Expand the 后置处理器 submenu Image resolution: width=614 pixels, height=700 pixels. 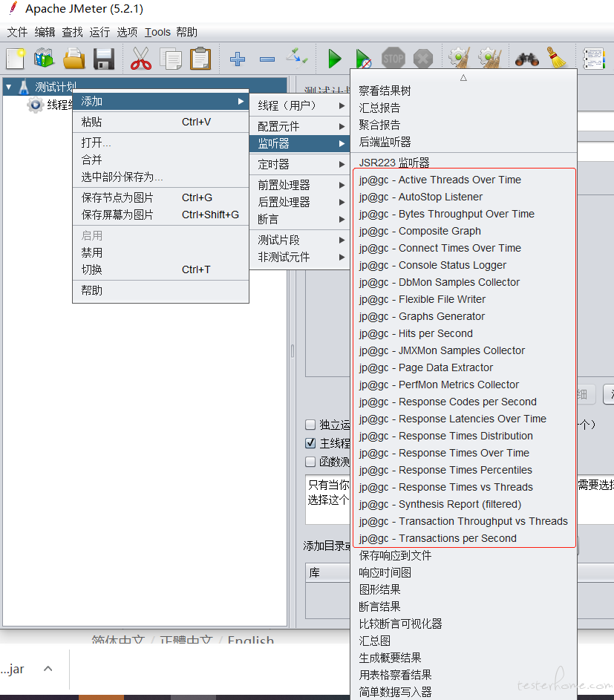tap(300, 202)
